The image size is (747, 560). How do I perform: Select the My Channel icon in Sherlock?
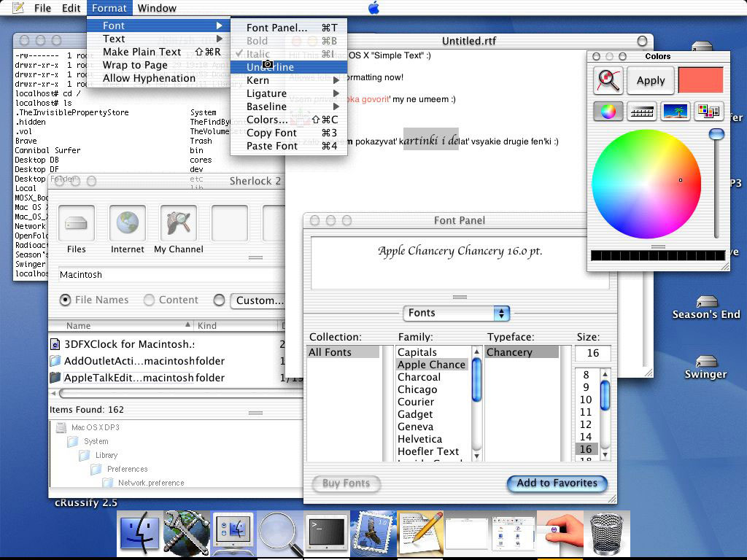(178, 223)
